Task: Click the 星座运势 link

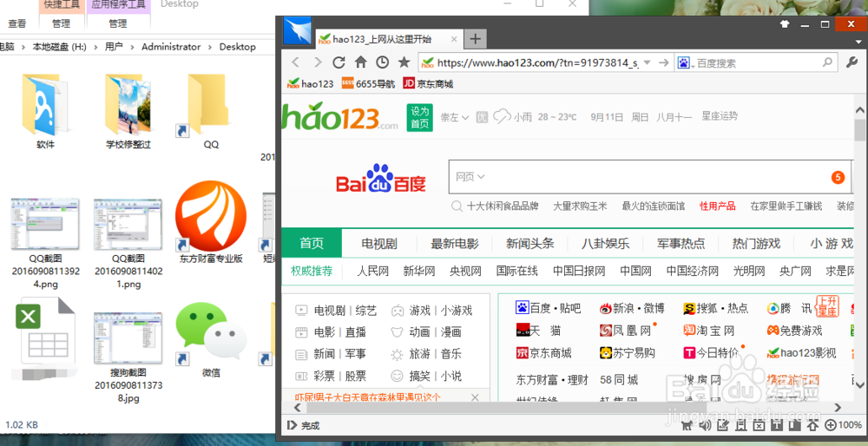Action: pos(720,116)
